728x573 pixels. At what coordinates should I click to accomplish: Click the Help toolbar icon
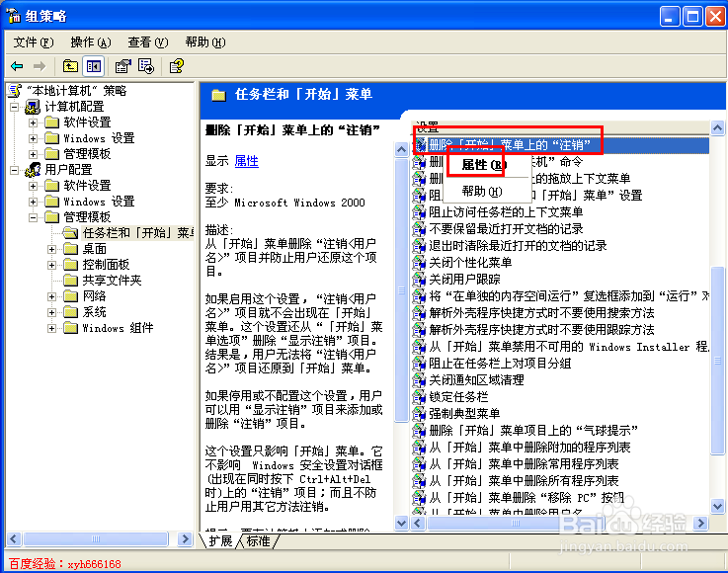177,66
